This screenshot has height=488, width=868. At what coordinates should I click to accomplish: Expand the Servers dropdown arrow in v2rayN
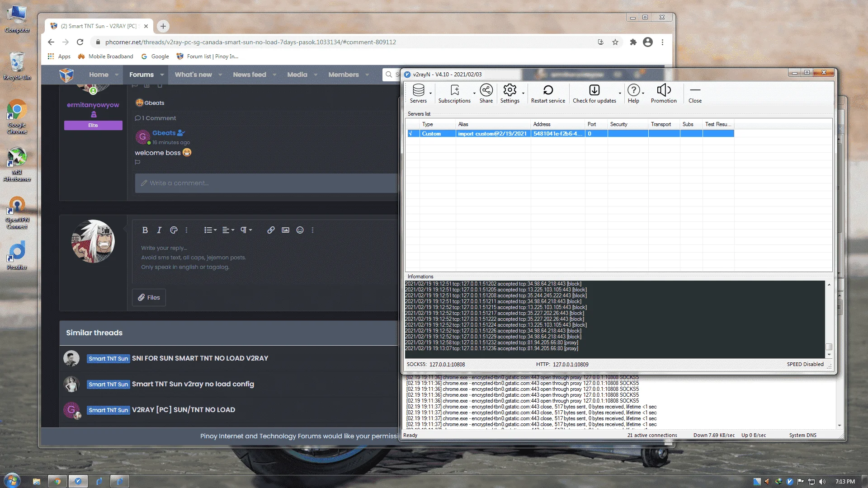click(x=430, y=94)
